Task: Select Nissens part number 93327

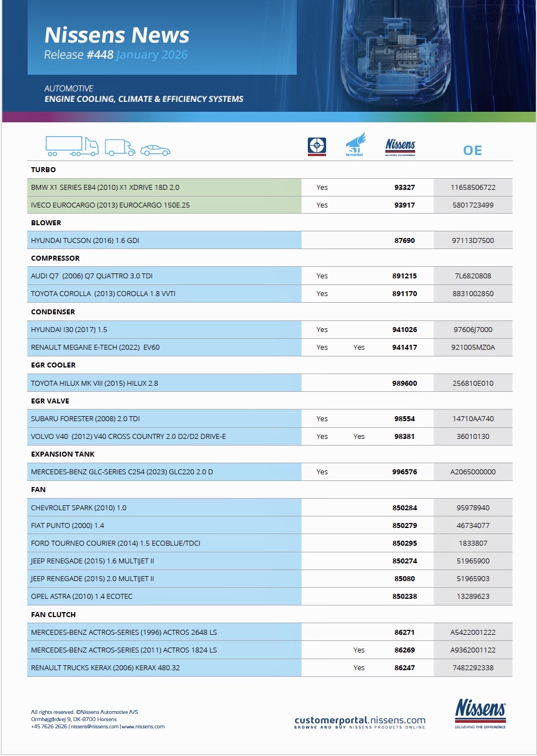Action: 404,188
